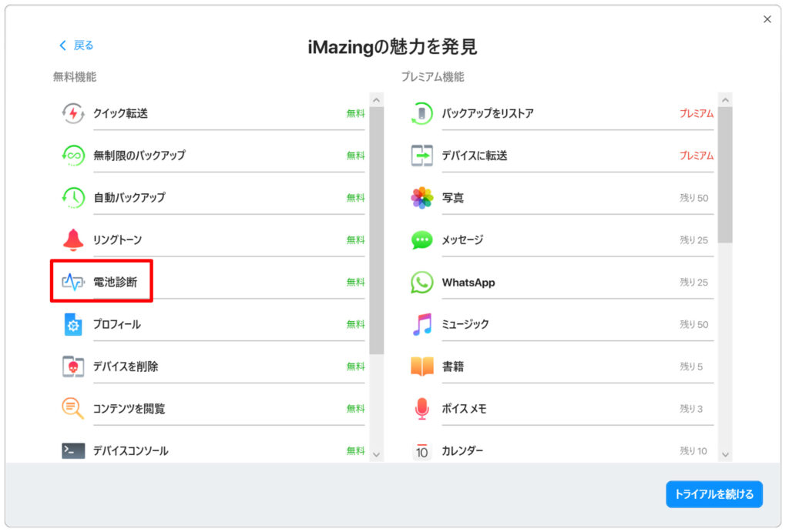Click the unlimited backup (無制限のバックアップ) infinity icon
This screenshot has height=532, width=789.
73,156
